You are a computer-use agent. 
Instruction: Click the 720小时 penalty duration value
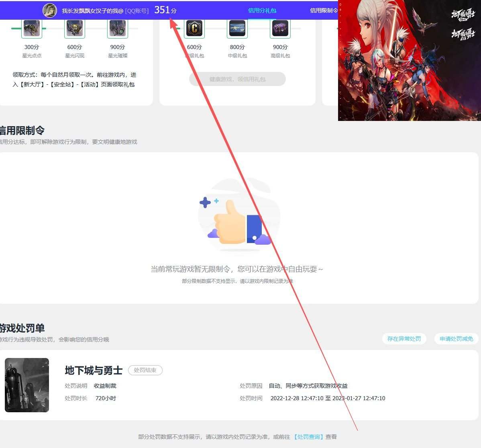106,398
